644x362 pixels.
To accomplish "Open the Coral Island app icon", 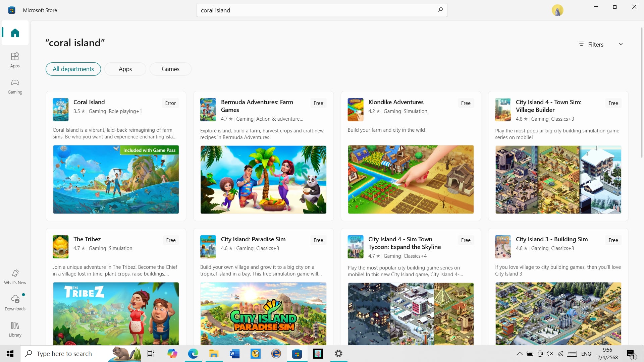I will pyautogui.click(x=60, y=110).
